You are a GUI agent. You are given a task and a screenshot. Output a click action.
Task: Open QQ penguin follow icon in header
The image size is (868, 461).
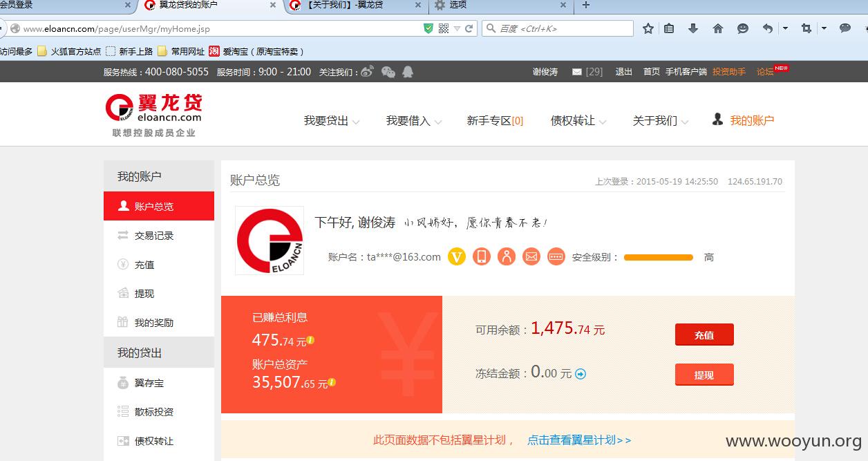[x=408, y=71]
